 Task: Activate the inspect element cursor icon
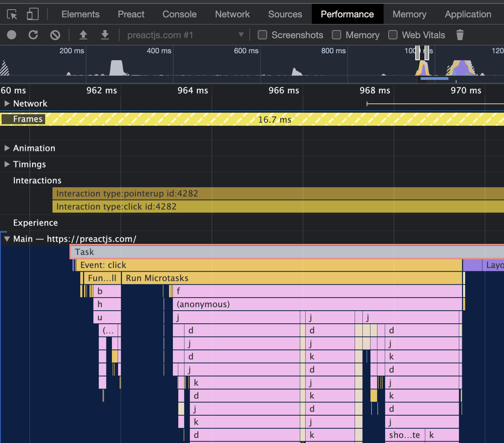[12, 14]
